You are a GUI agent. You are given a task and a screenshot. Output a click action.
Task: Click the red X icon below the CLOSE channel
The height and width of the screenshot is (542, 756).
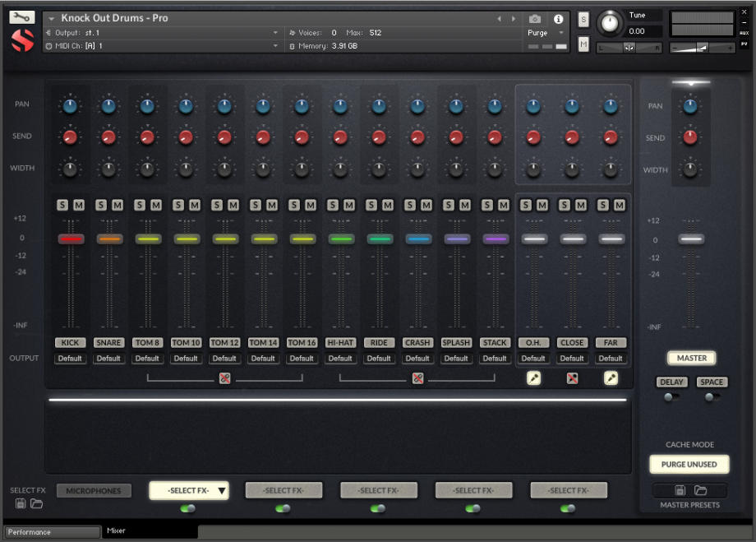[573, 378]
